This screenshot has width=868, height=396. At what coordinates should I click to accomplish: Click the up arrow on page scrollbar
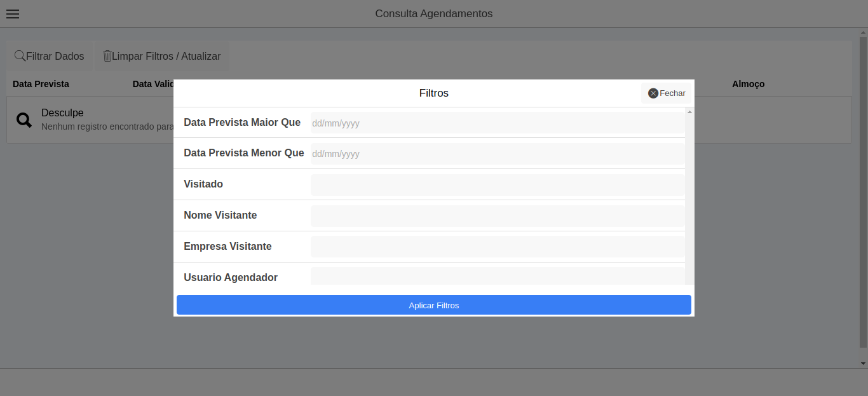coord(864,32)
